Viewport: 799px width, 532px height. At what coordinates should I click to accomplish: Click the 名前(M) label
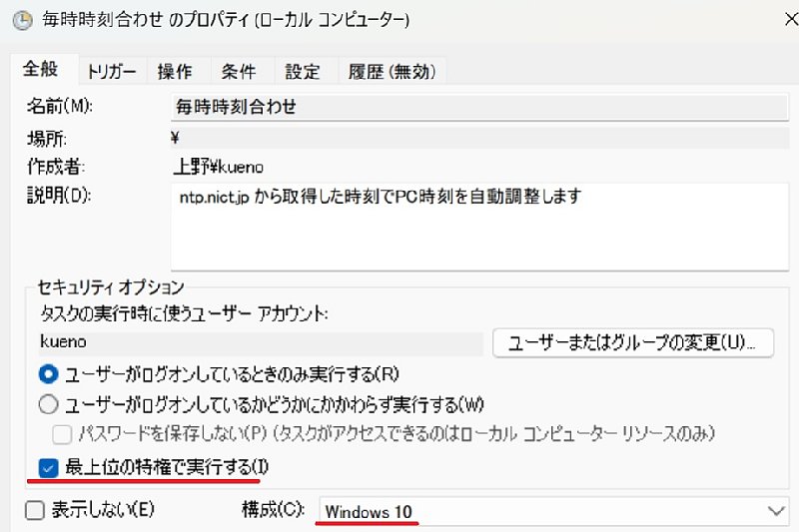(60, 106)
